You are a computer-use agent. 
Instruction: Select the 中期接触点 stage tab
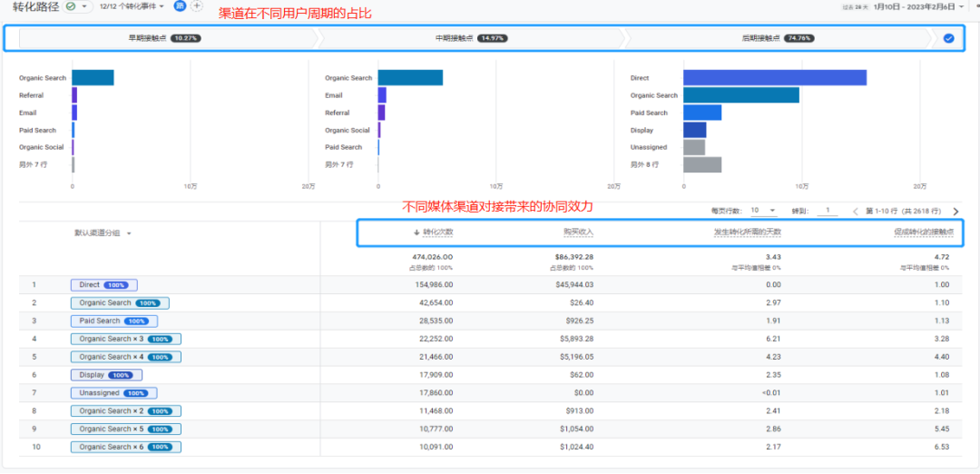point(472,38)
